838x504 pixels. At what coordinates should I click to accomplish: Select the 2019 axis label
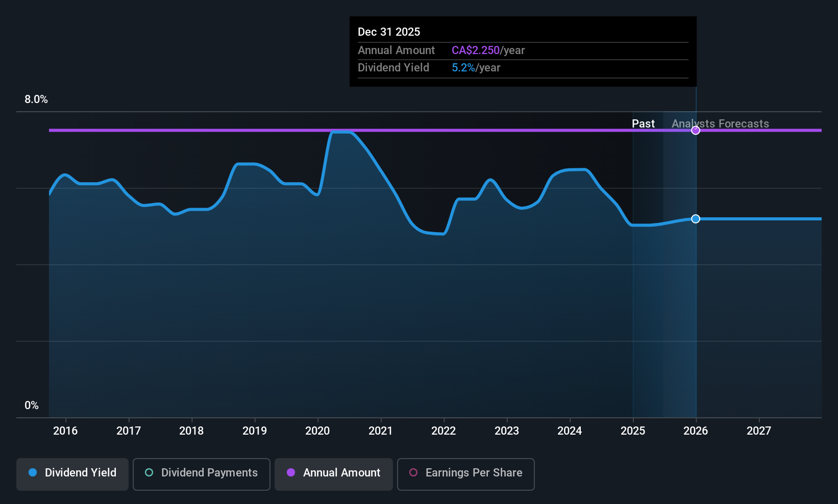[255, 431]
